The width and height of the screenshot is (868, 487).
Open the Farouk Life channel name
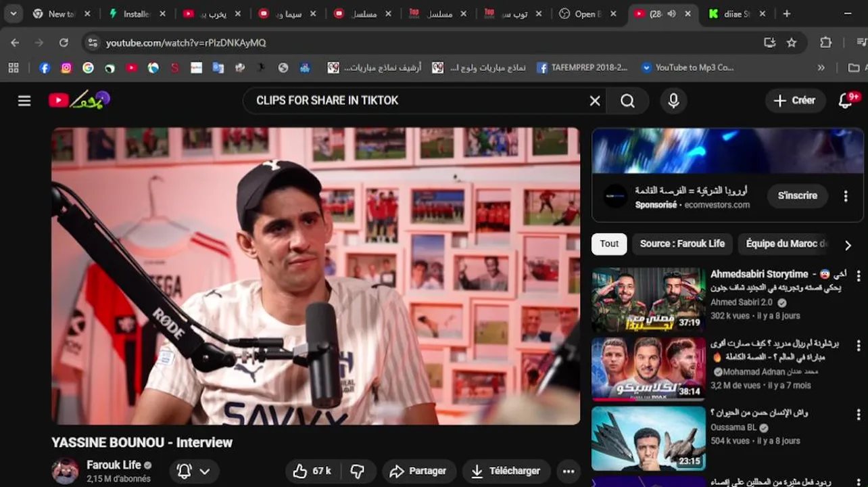[x=114, y=465]
